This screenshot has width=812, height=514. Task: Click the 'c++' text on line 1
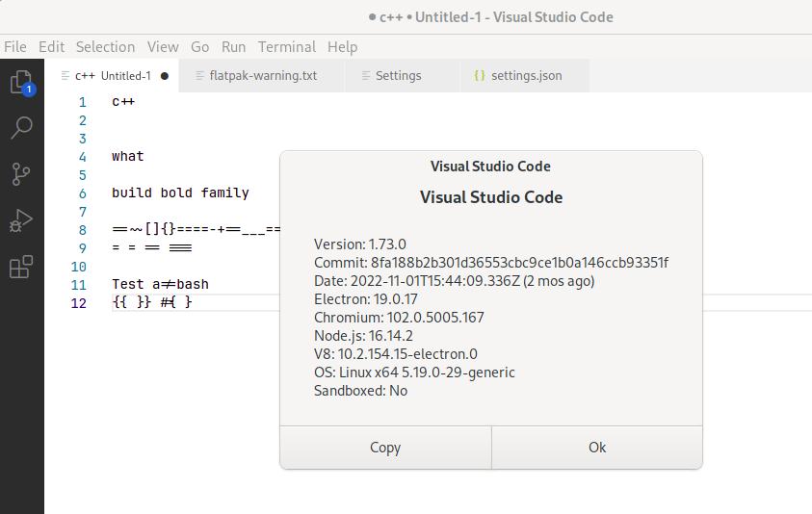[123, 102]
